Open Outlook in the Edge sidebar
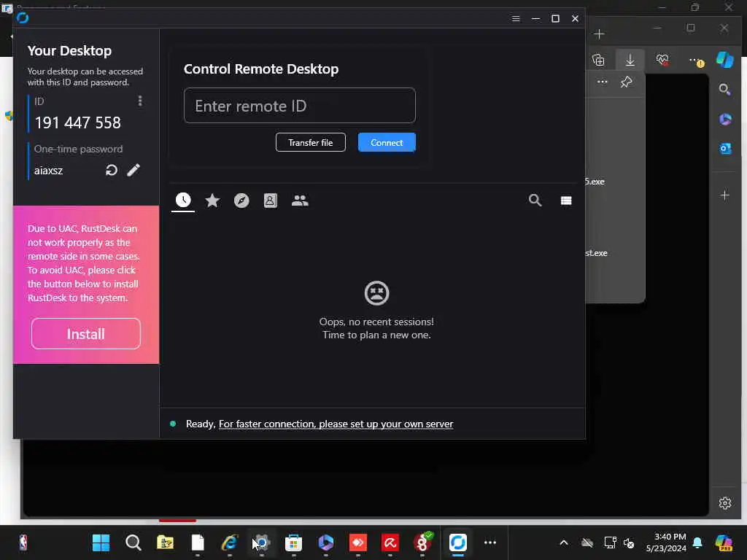747x560 pixels. tap(725, 149)
